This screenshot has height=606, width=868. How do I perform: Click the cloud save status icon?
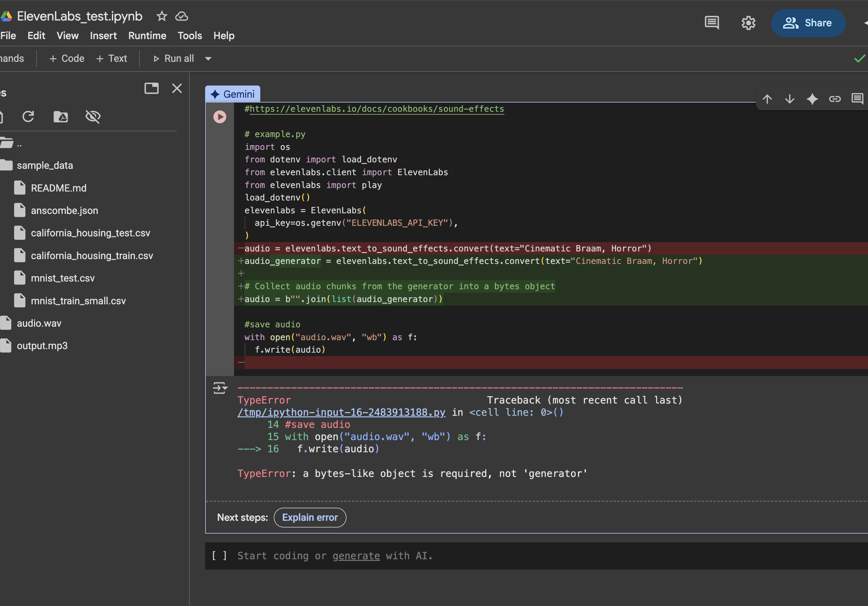[x=181, y=16]
